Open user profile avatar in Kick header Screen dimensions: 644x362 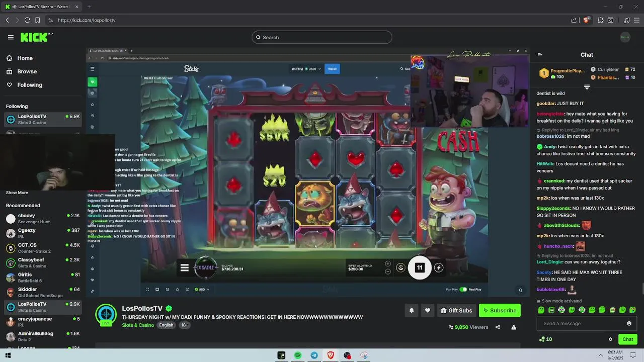coord(625,37)
